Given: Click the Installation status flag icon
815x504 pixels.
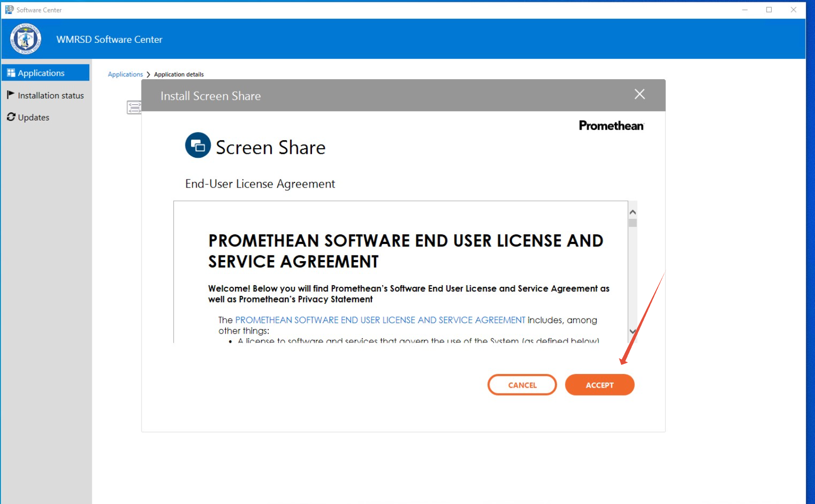Looking at the screenshot, I should (x=11, y=95).
